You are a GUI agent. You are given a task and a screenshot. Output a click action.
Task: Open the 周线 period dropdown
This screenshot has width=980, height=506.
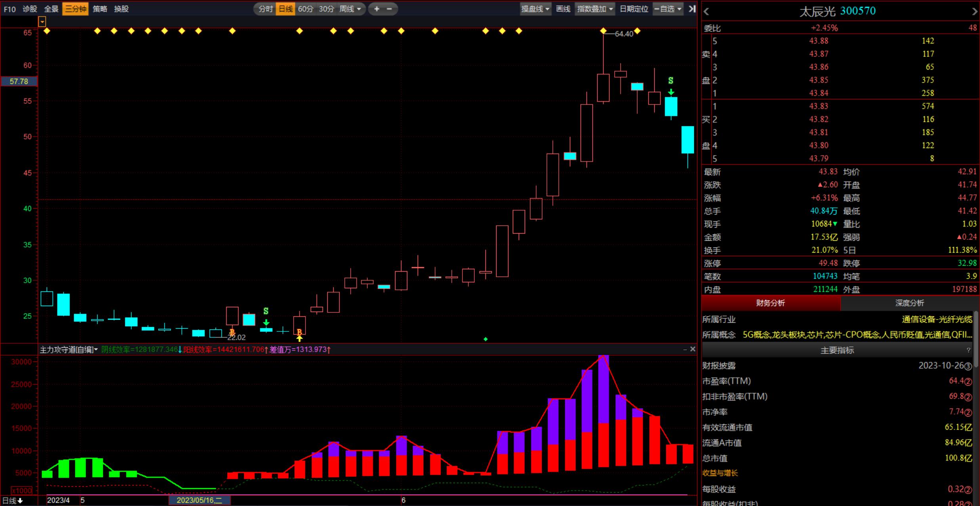pyautogui.click(x=350, y=9)
